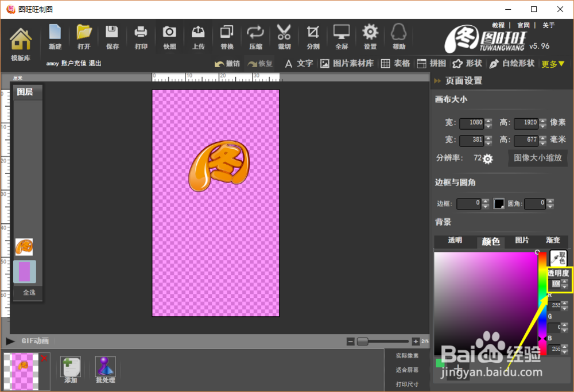
Task: Click the B value field 255
Action: coord(555,349)
